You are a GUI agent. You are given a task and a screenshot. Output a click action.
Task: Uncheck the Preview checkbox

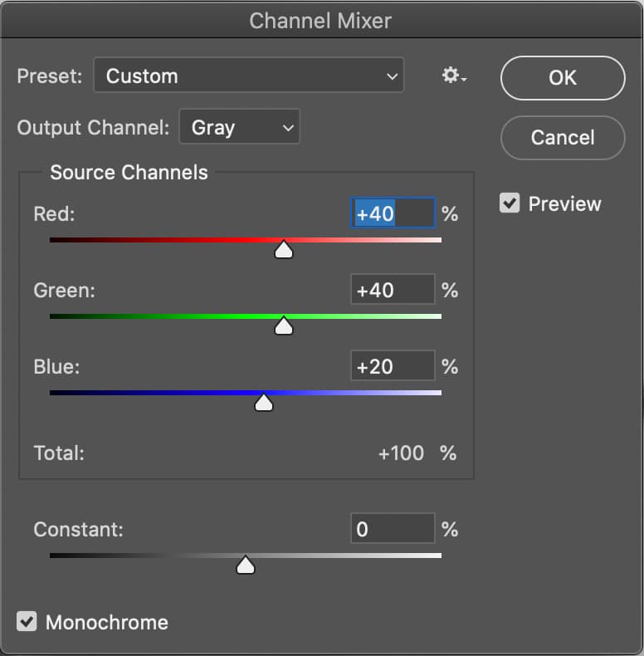(x=510, y=203)
